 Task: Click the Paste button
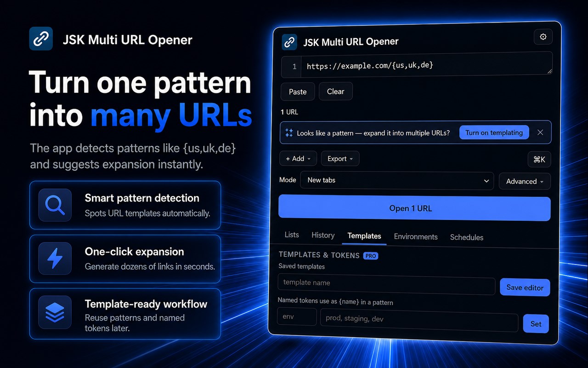coord(298,92)
